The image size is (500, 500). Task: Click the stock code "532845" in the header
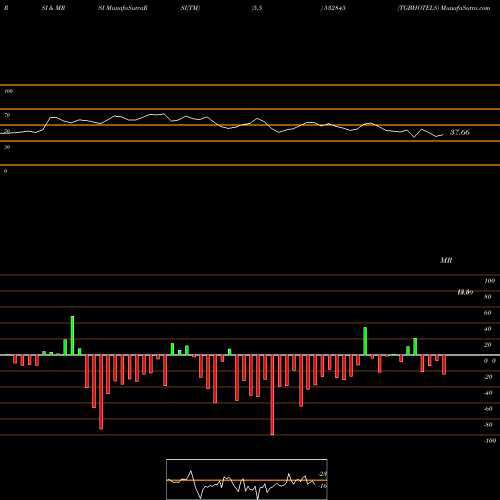(x=335, y=8)
